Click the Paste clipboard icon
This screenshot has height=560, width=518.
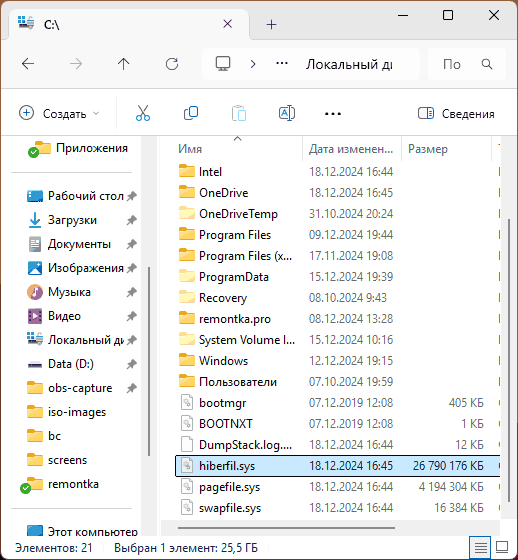(x=239, y=114)
